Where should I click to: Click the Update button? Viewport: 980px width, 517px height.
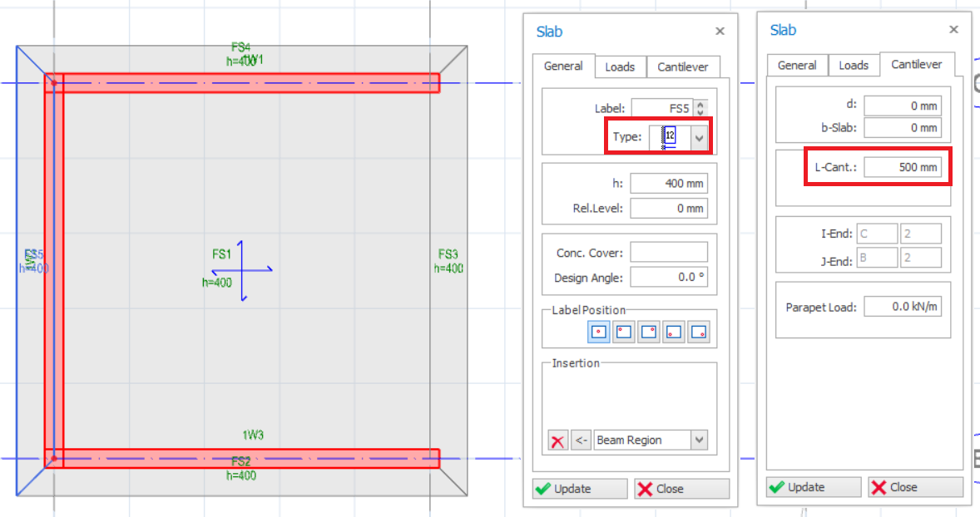579,488
